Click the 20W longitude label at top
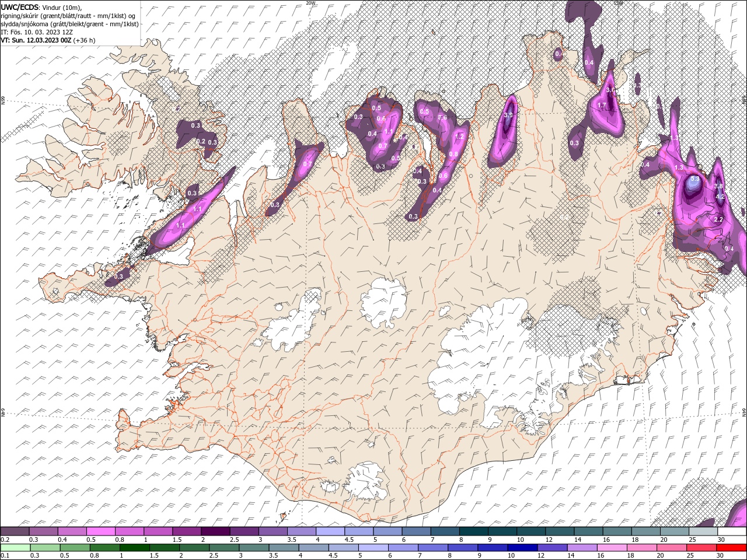 pyautogui.click(x=310, y=3)
